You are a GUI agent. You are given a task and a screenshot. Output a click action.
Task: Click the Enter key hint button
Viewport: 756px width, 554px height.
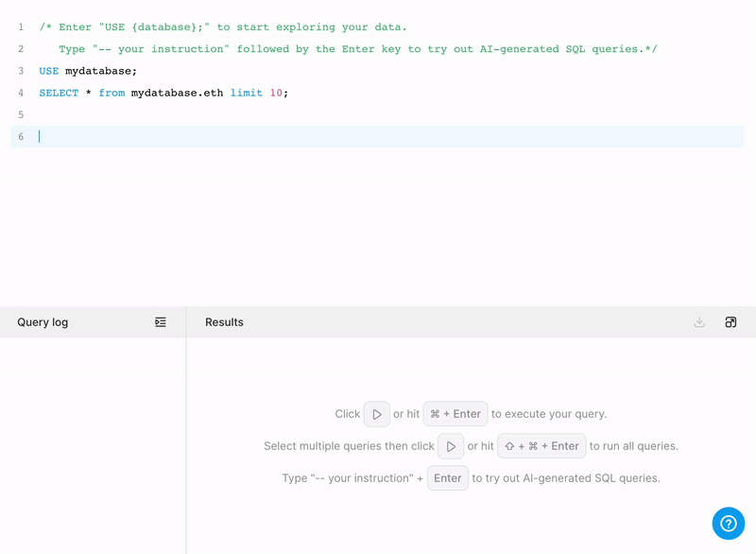pos(447,477)
